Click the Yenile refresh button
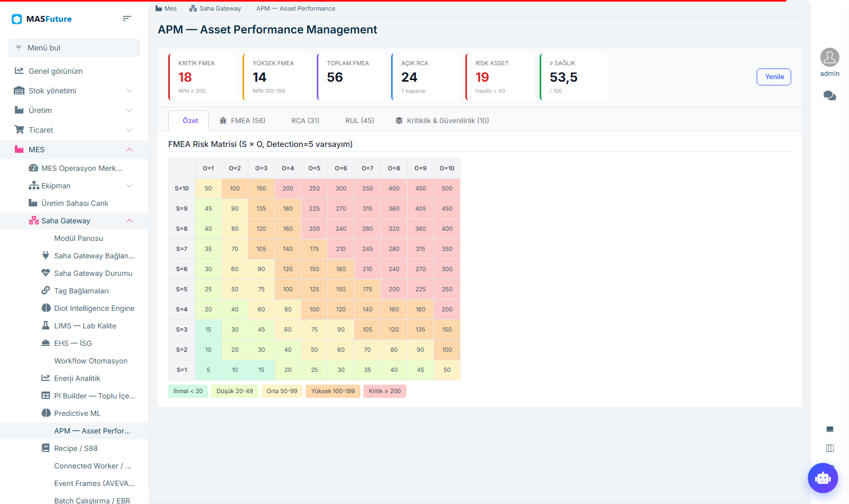The width and height of the screenshot is (849, 504). tap(774, 77)
